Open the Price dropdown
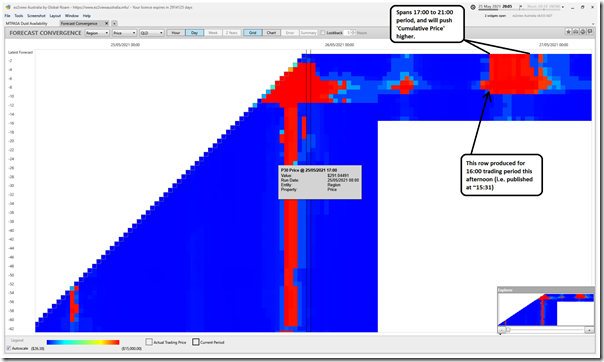604x362 pixels. [124, 33]
